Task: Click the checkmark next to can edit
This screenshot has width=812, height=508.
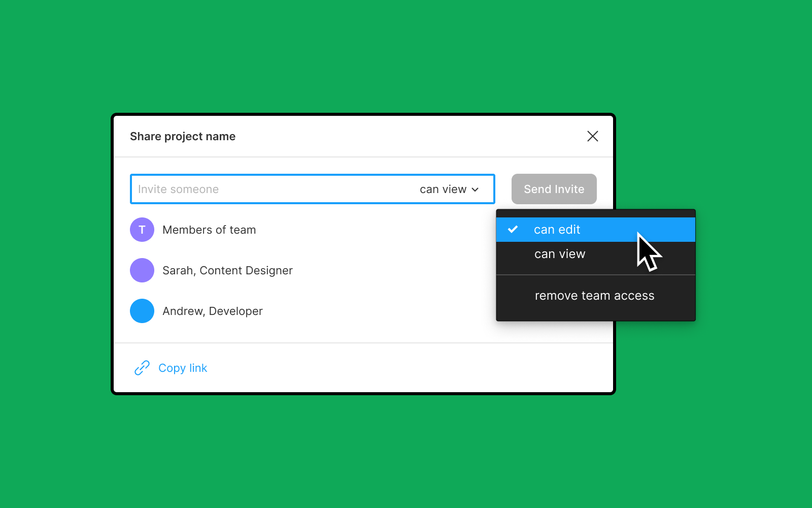Action: tap(513, 229)
